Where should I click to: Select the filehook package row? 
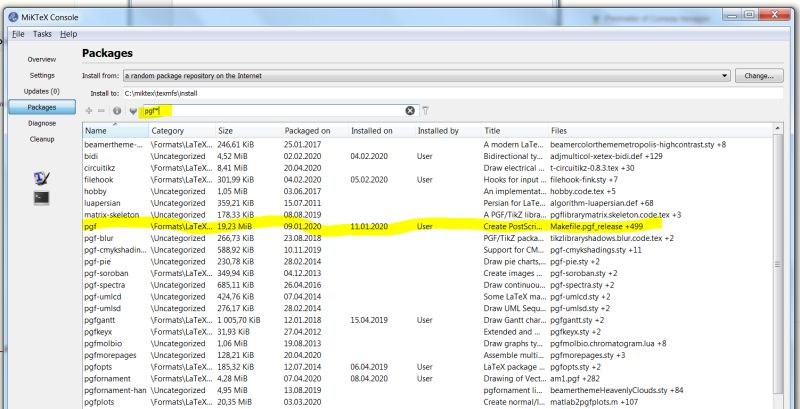[428, 180]
